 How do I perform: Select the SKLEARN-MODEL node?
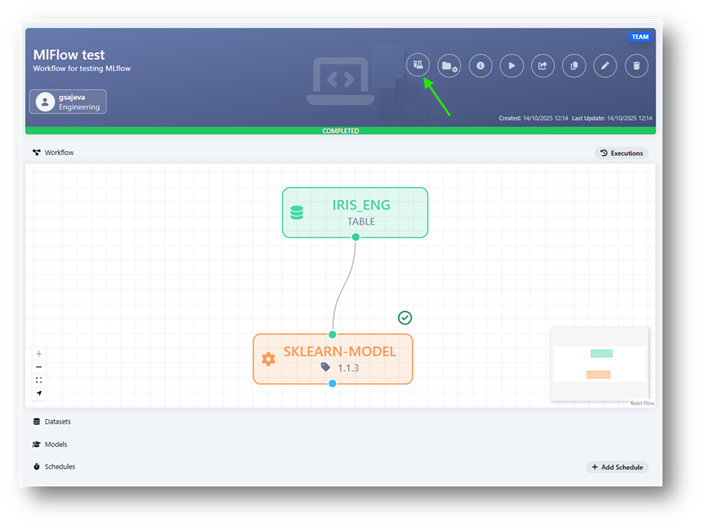[x=333, y=359]
